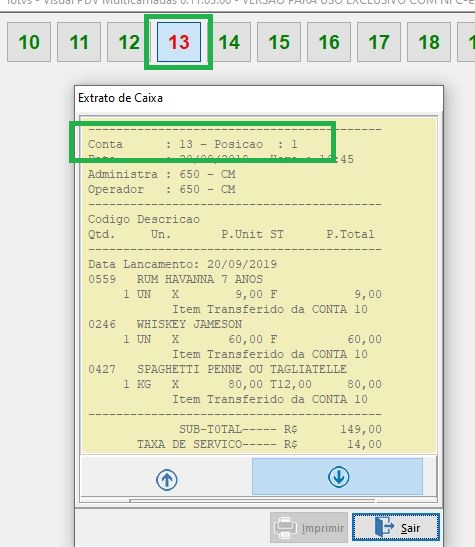Click the Sair exit button
This screenshot has width=475, height=547.
(x=395, y=527)
